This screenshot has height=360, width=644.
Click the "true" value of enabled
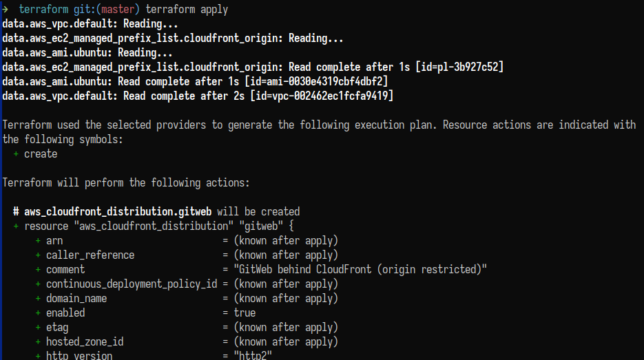coord(245,313)
